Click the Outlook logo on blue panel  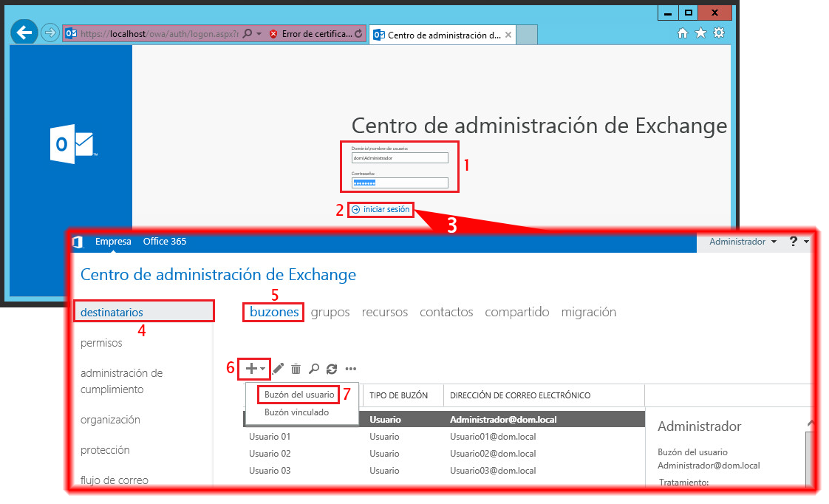point(73,144)
